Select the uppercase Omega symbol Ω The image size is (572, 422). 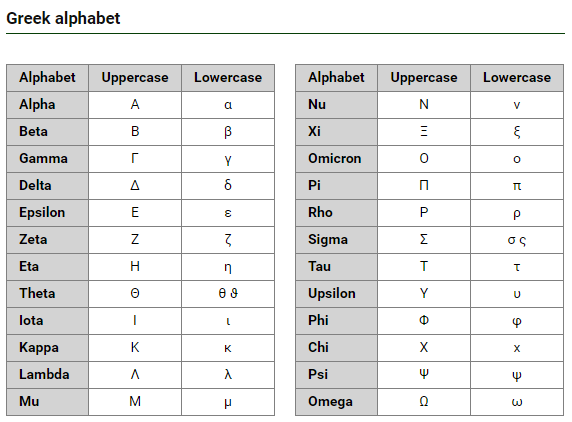pyautogui.click(x=424, y=401)
